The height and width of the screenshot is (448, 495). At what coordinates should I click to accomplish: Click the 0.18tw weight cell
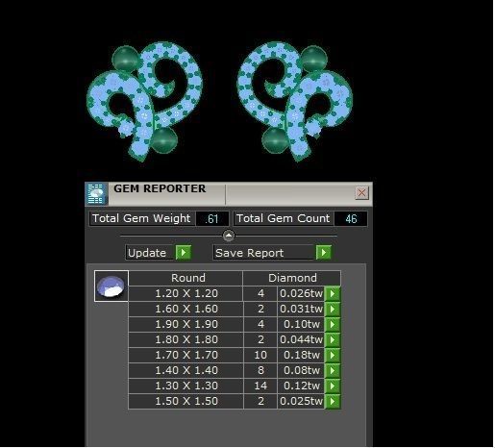(x=301, y=355)
